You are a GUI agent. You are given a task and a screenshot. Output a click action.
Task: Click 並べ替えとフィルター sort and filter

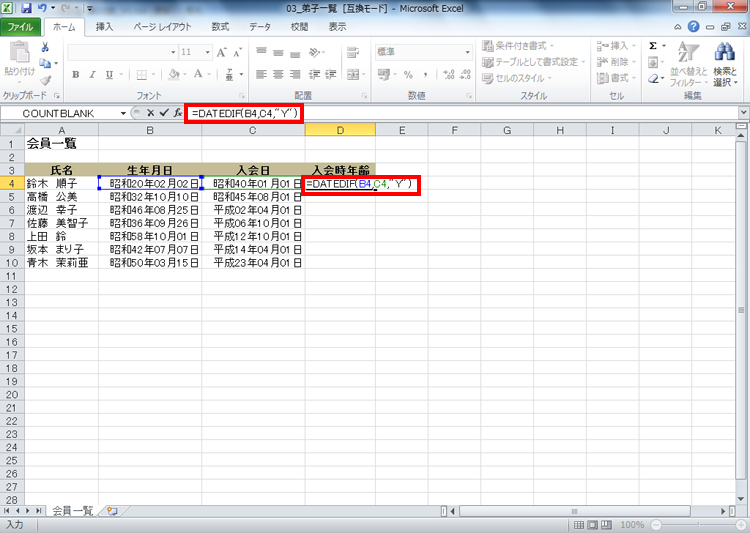688,65
